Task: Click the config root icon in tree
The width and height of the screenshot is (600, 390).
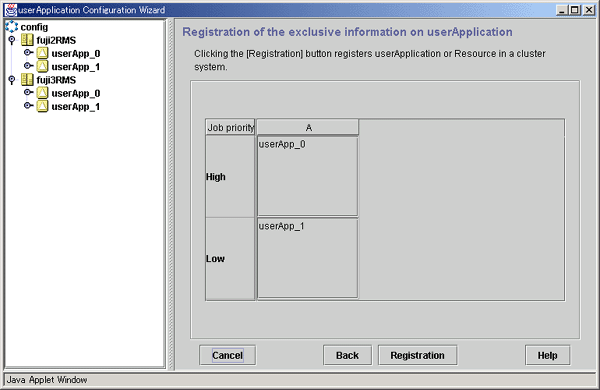Action: (x=11, y=26)
